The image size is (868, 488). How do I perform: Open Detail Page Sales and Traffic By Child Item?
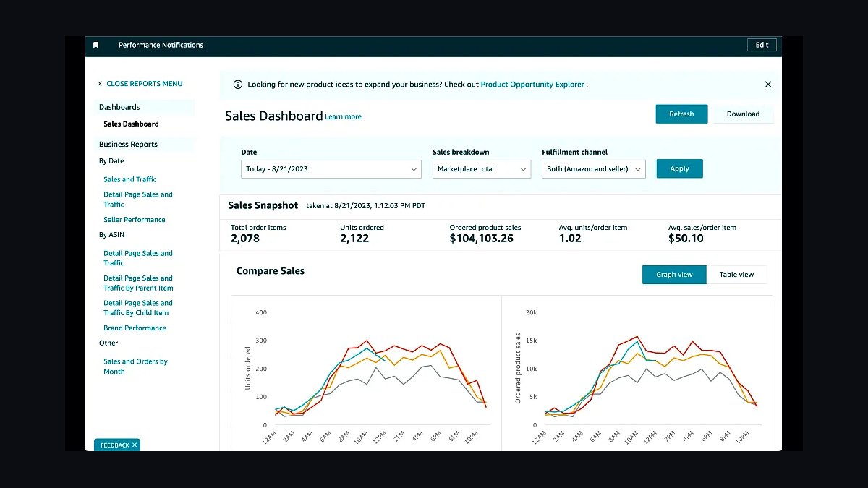138,308
